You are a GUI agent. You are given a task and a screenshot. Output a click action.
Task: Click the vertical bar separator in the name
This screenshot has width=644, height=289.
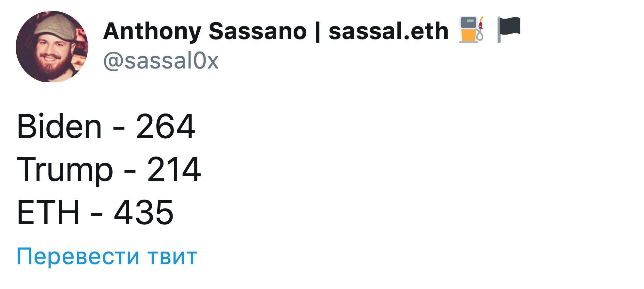[317, 32]
